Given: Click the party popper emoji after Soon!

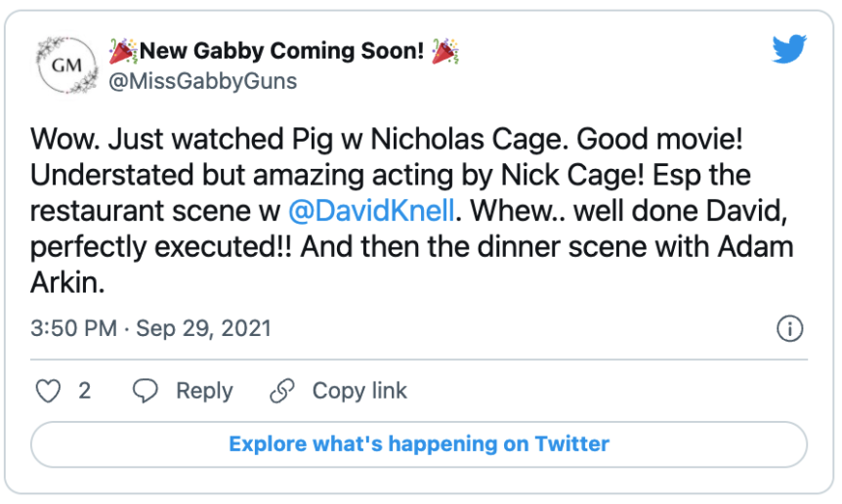Looking at the screenshot, I should 445,52.
